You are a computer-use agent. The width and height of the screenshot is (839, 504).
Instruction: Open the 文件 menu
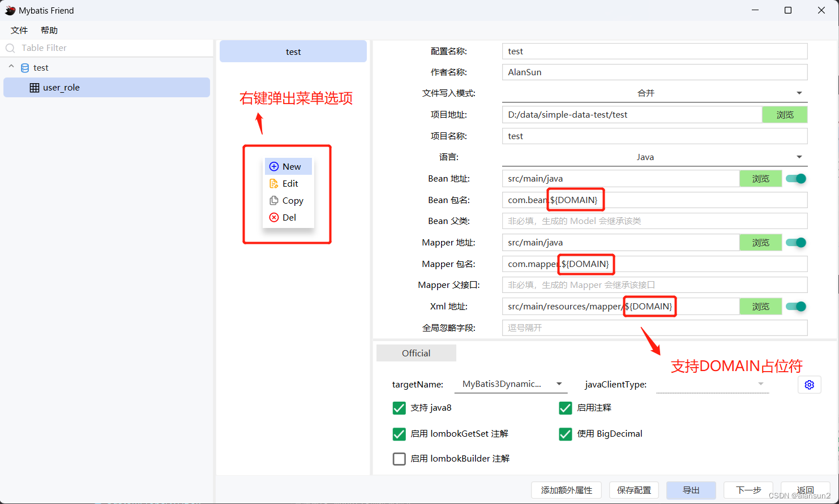(x=19, y=30)
